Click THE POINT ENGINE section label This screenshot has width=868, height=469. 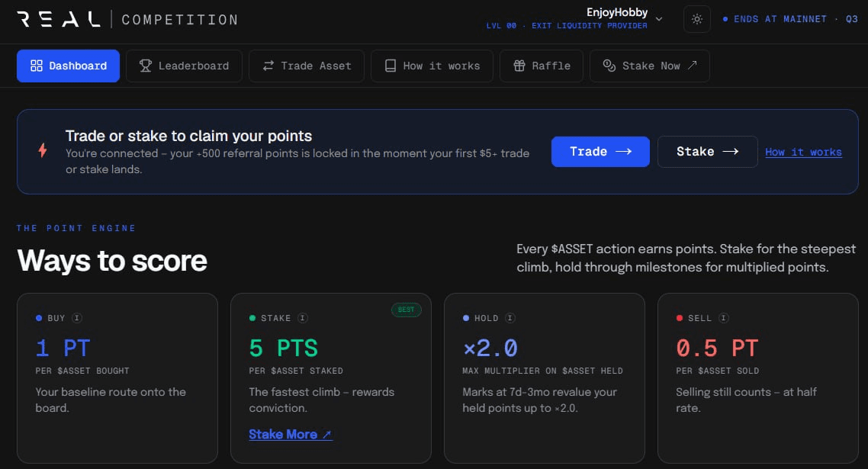click(76, 228)
